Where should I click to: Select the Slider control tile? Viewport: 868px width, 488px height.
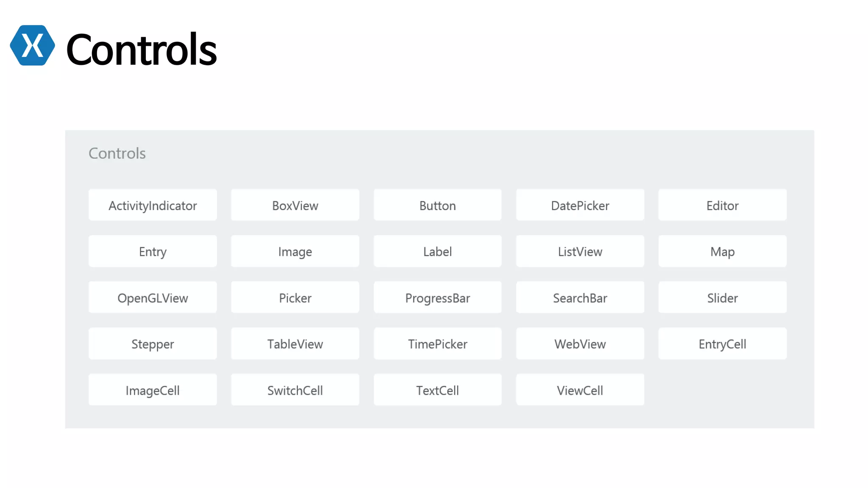pos(722,298)
